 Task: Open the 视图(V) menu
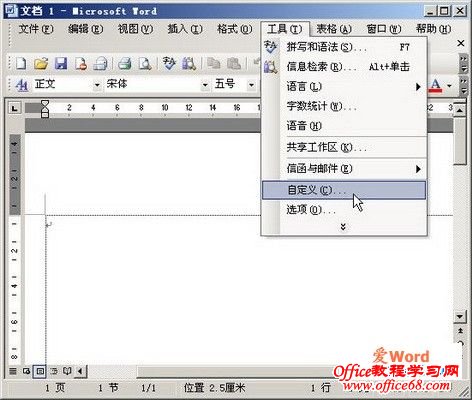pyautogui.click(x=135, y=29)
